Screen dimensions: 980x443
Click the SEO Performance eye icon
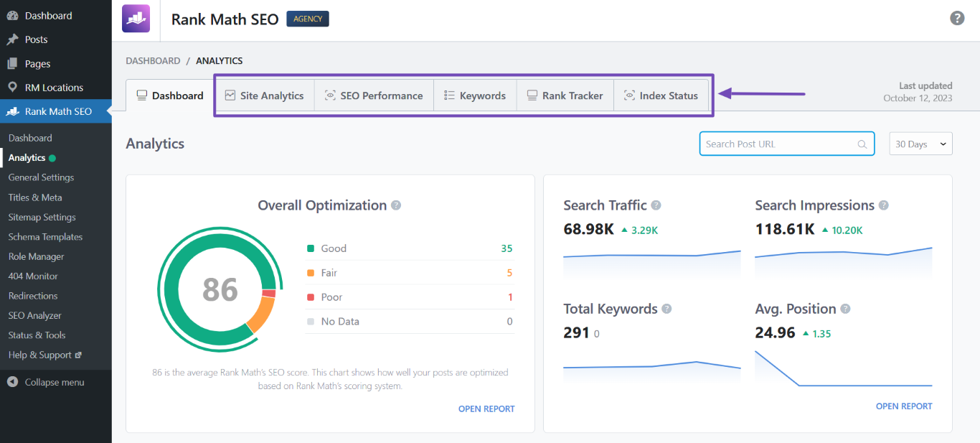tap(330, 95)
